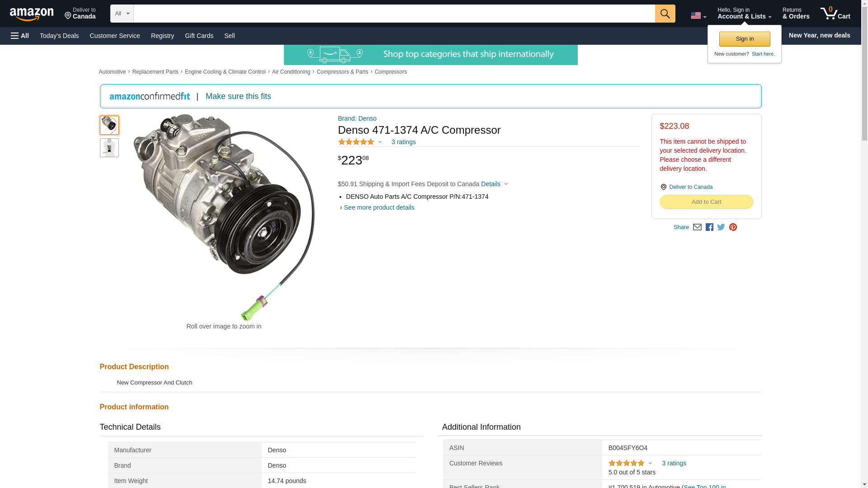Click the $223.08 price in buy box
Image resolution: width=868 pixels, height=488 pixels.
coord(674,126)
